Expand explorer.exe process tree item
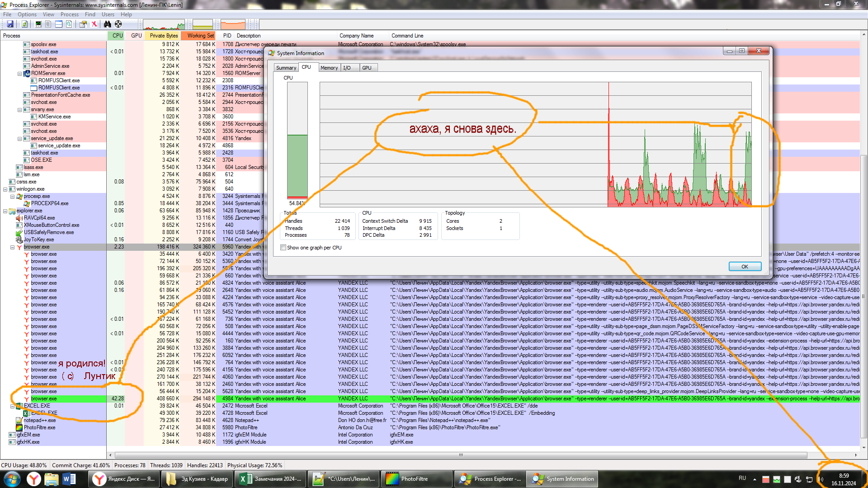 click(x=5, y=210)
